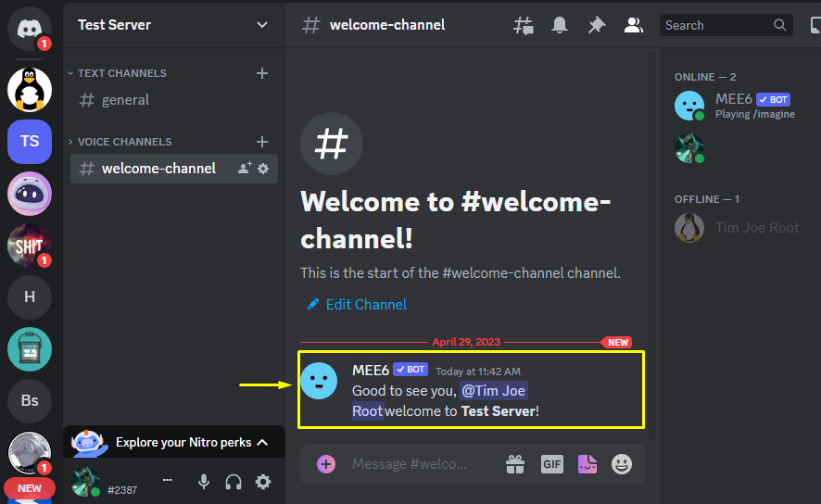Edit welcome-channel settings gear
The width and height of the screenshot is (821, 504).
point(263,169)
